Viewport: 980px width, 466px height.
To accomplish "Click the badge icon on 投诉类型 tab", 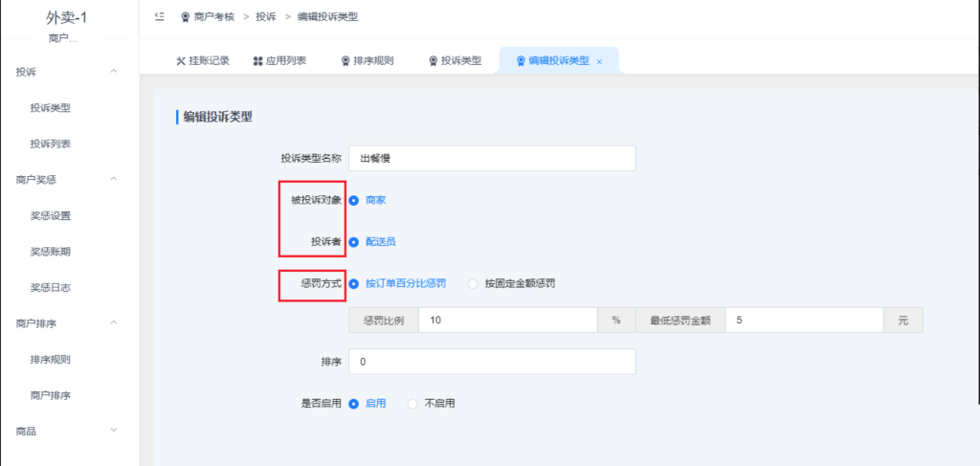I will click(x=433, y=61).
